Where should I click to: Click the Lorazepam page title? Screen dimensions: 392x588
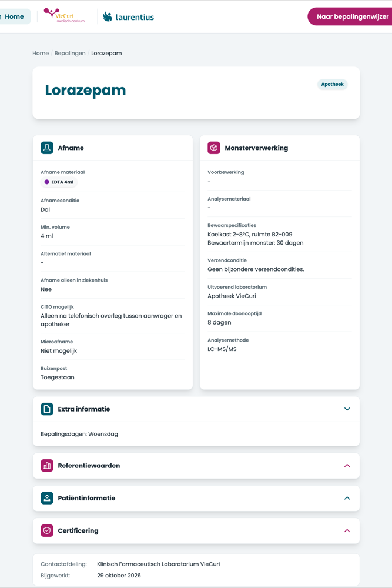85,91
